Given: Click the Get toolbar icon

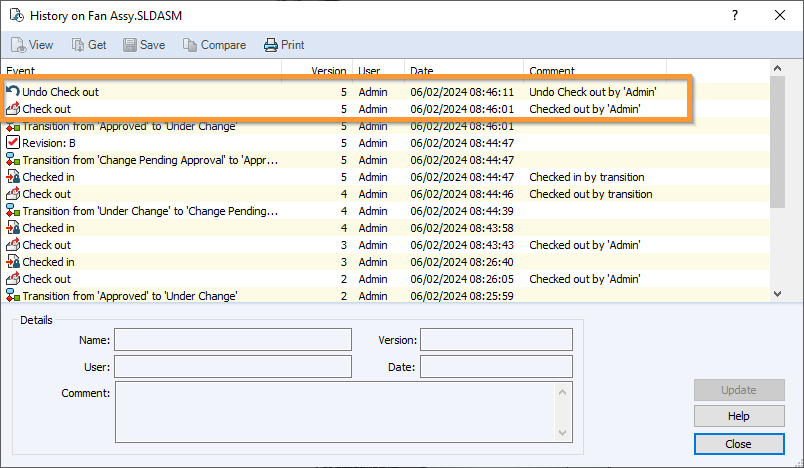Looking at the screenshot, I should click(x=77, y=45).
